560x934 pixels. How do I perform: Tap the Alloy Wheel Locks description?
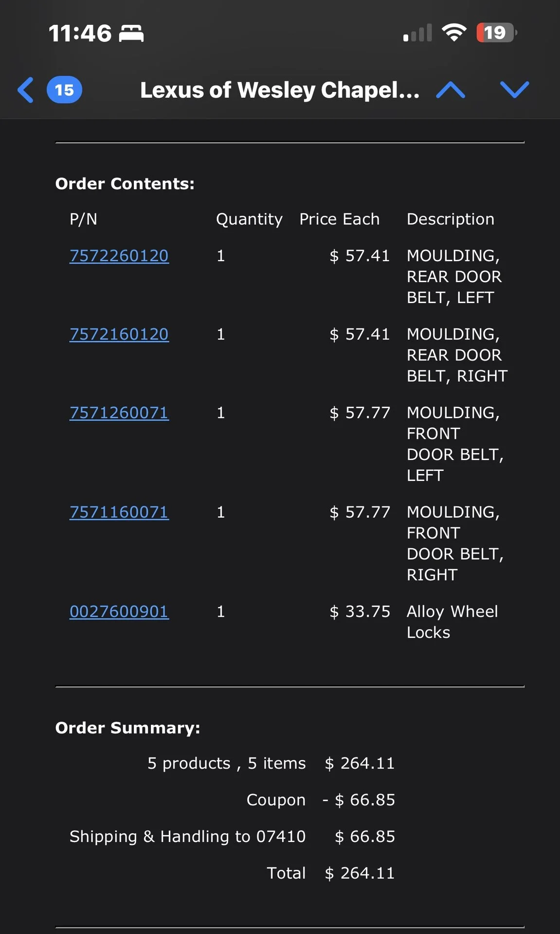click(x=452, y=622)
